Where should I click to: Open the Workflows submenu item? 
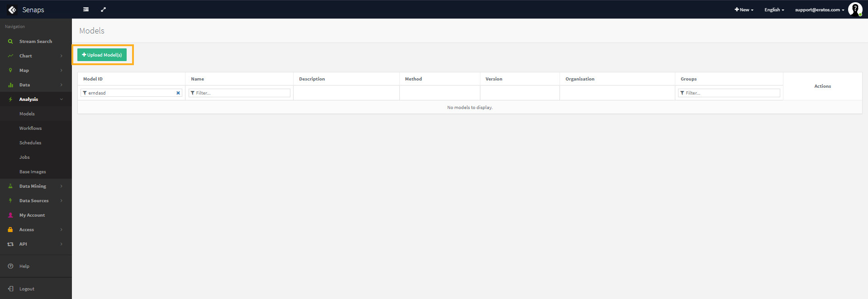[x=30, y=128]
